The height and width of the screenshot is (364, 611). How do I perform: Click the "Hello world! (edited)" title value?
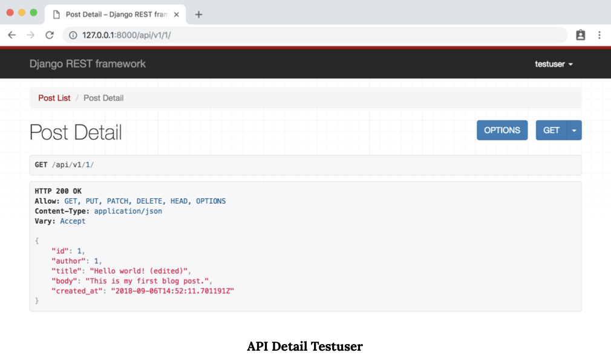(139, 271)
